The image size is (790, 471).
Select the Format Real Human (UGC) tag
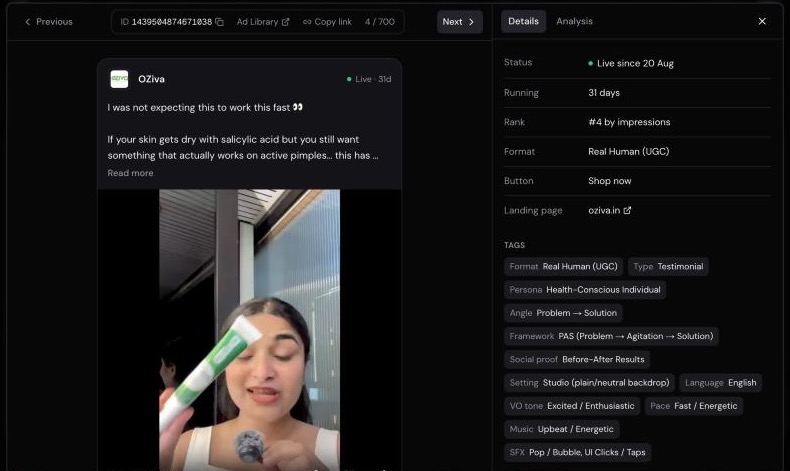tap(563, 266)
